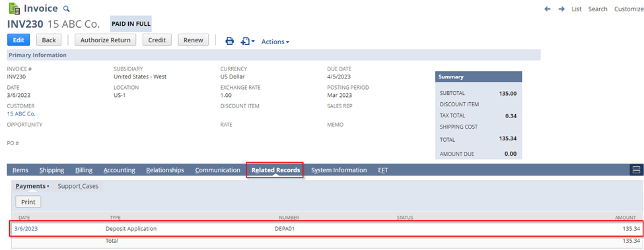Click the Back button
The image size is (644, 250).
click(x=49, y=40)
